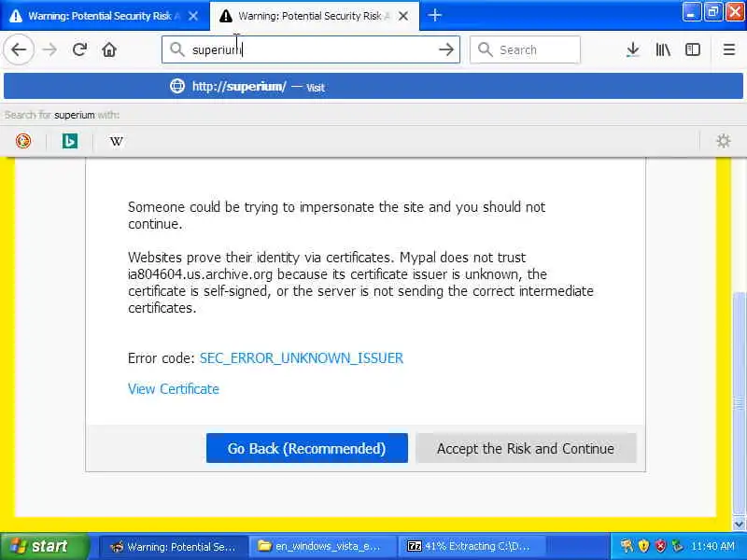The height and width of the screenshot is (560, 747).
Task: Close the active Warning tab
Action: (x=403, y=16)
